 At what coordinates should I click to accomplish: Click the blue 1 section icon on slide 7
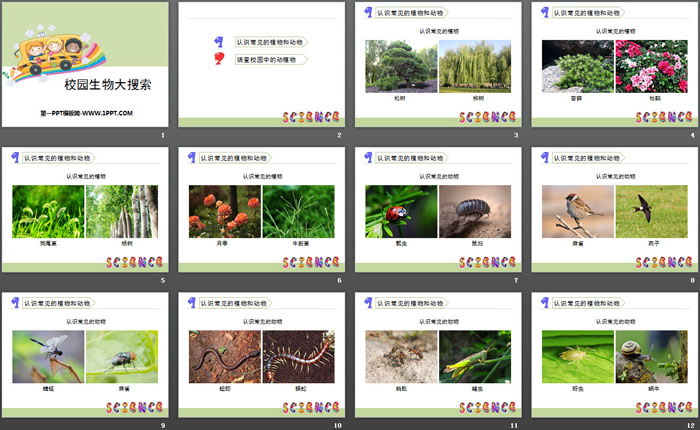[x=368, y=157]
